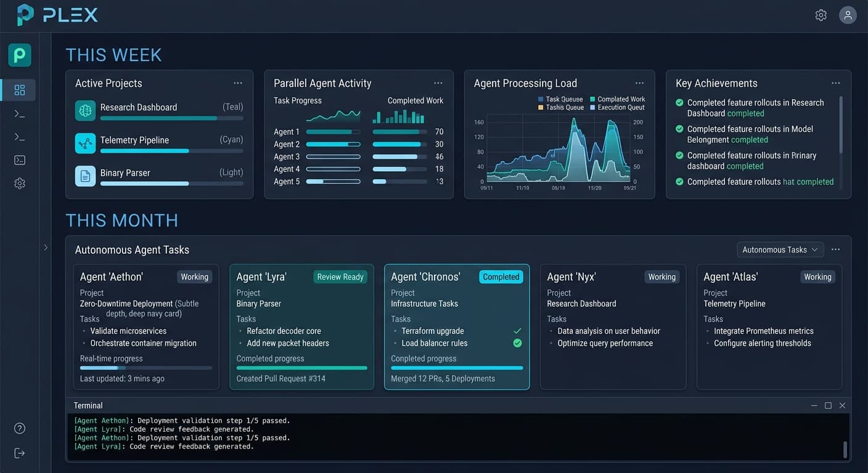868x473 pixels.
Task: Open the 'Created Pull Request #314' link
Action: pos(281,379)
